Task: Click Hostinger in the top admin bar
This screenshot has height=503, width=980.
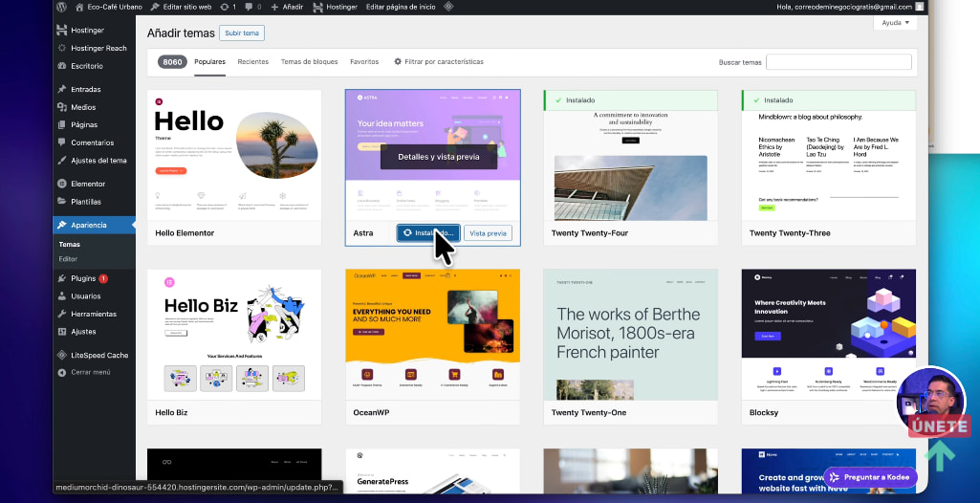Action: 335,7
